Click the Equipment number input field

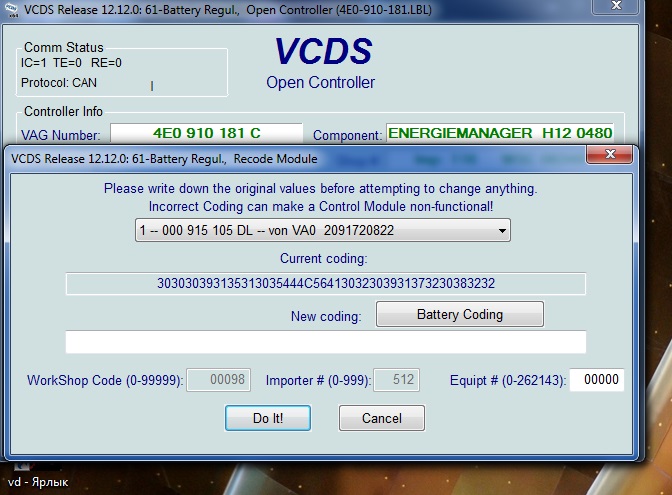point(597,380)
